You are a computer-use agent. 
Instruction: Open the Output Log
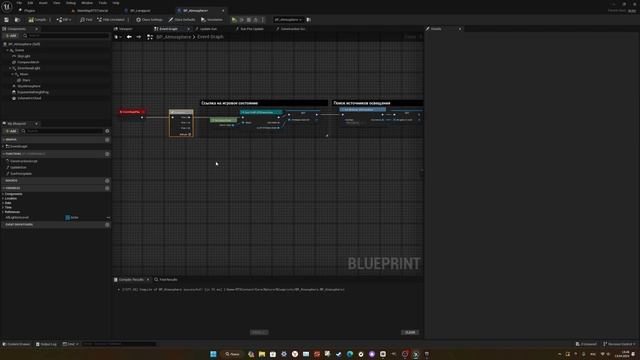(x=46, y=344)
